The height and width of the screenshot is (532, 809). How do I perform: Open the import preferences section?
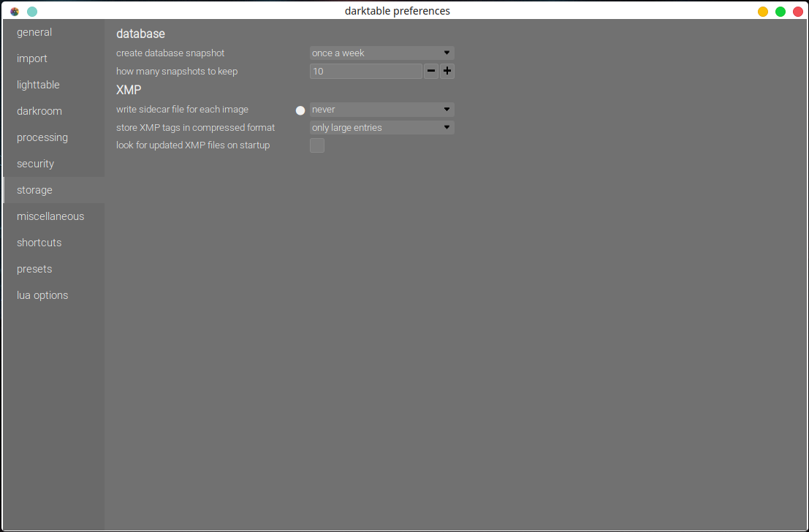click(x=31, y=58)
